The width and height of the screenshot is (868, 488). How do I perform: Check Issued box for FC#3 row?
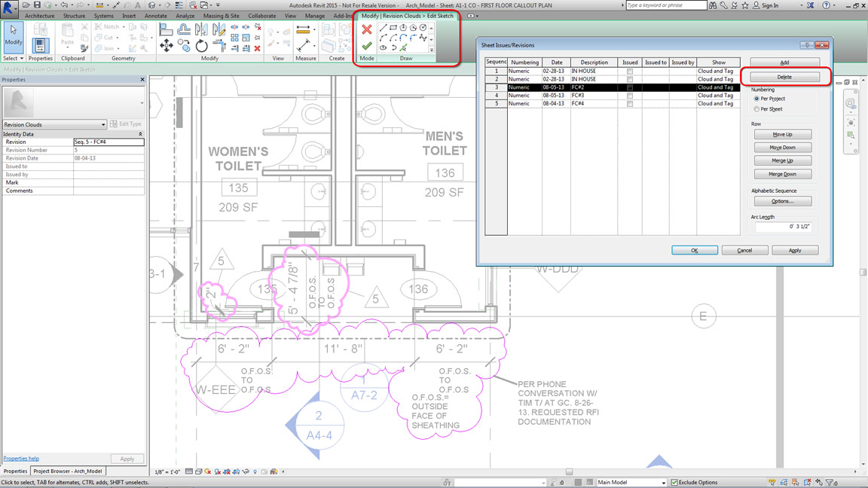pos(629,96)
